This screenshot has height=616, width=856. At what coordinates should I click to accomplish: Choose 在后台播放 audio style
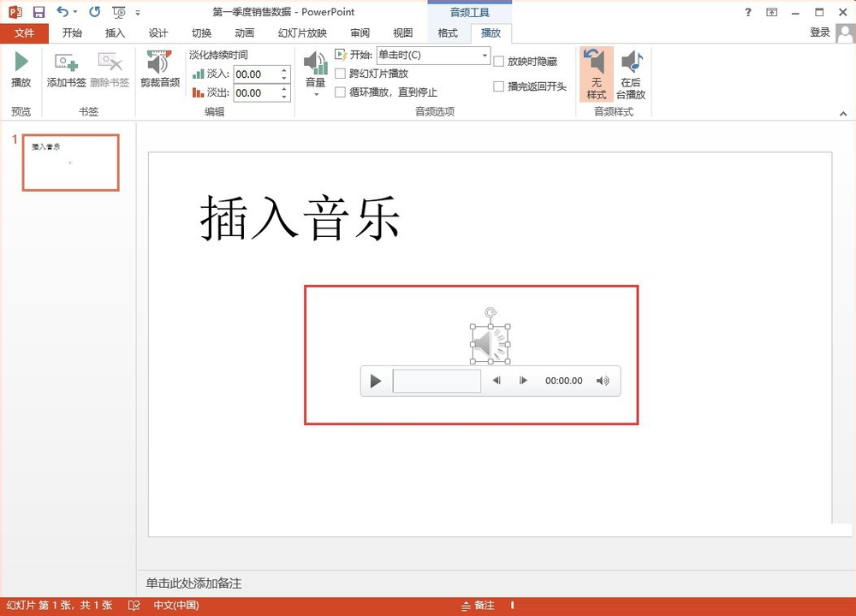631,74
